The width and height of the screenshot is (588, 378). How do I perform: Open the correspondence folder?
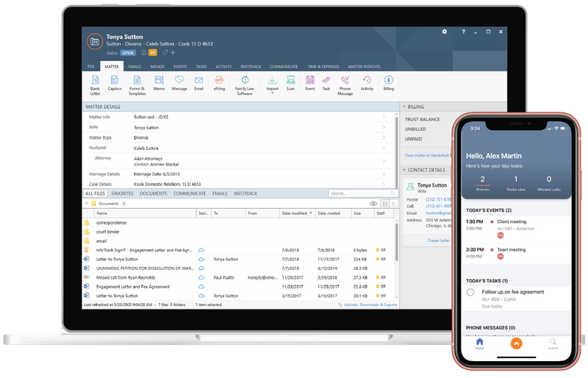click(111, 223)
